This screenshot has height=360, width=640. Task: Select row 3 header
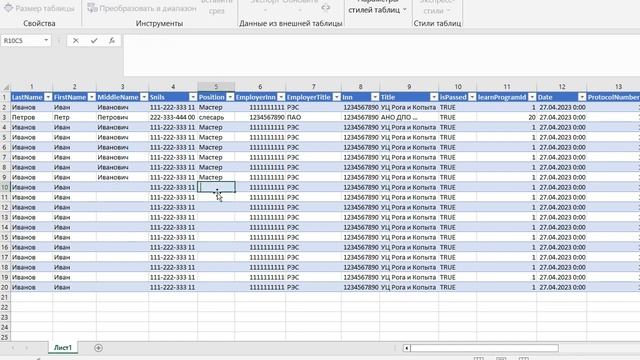point(5,117)
